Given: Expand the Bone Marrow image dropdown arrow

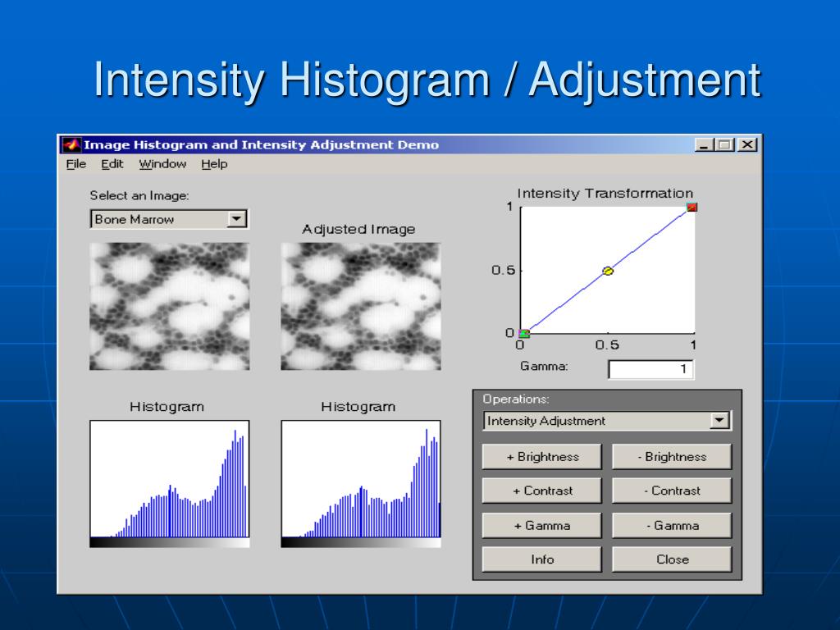Looking at the screenshot, I should 236,219.
